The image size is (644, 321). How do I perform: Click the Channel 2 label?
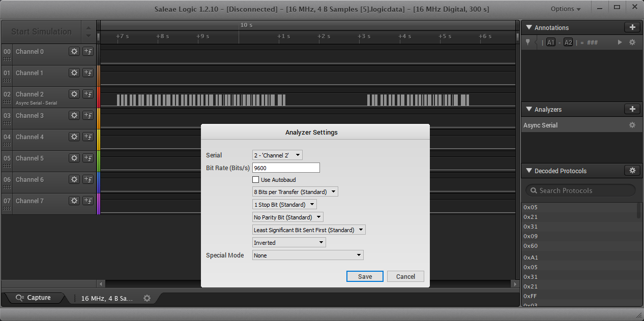click(30, 94)
